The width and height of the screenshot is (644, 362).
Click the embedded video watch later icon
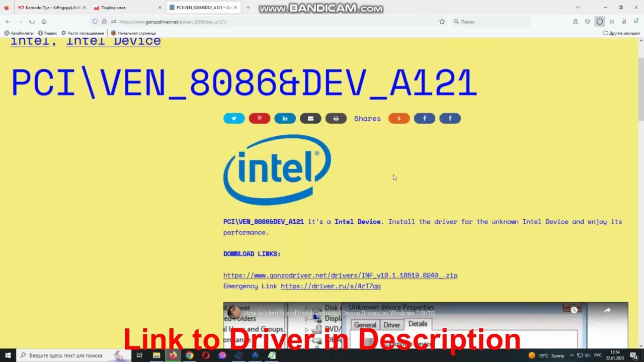(574, 310)
